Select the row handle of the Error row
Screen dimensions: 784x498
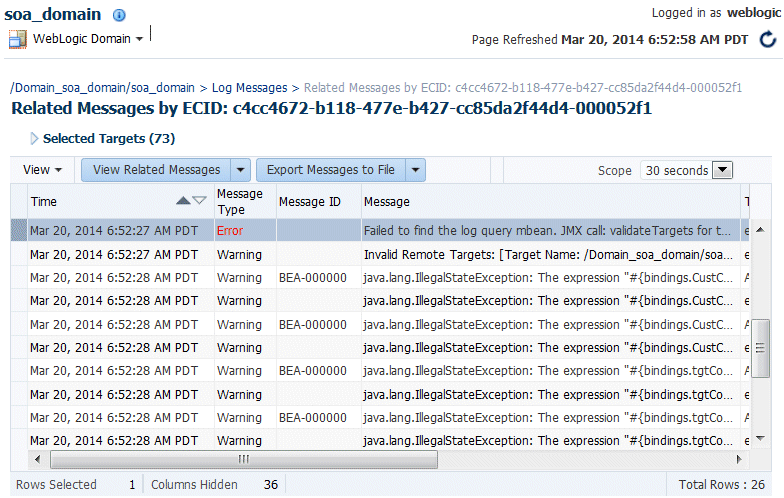18,230
